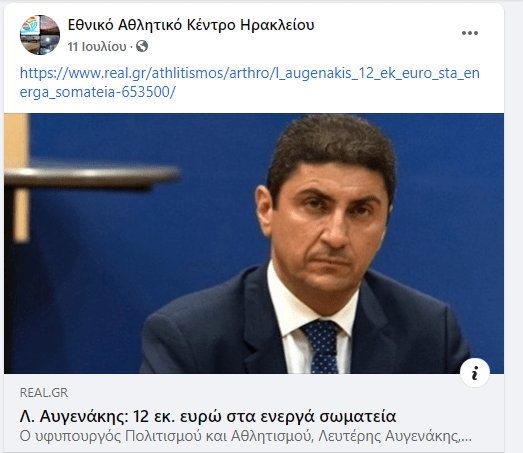523x453 pixels.
Task: Click the blurred round table in photo
Action: tap(92, 175)
